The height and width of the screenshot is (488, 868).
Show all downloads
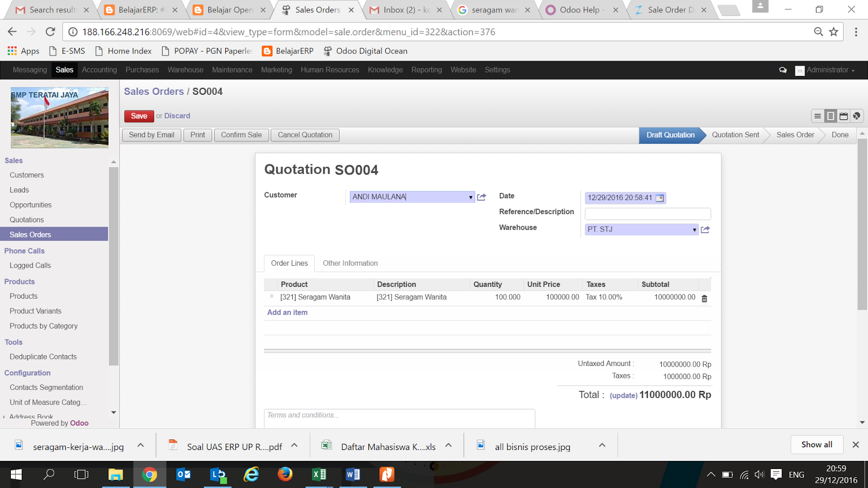817,445
